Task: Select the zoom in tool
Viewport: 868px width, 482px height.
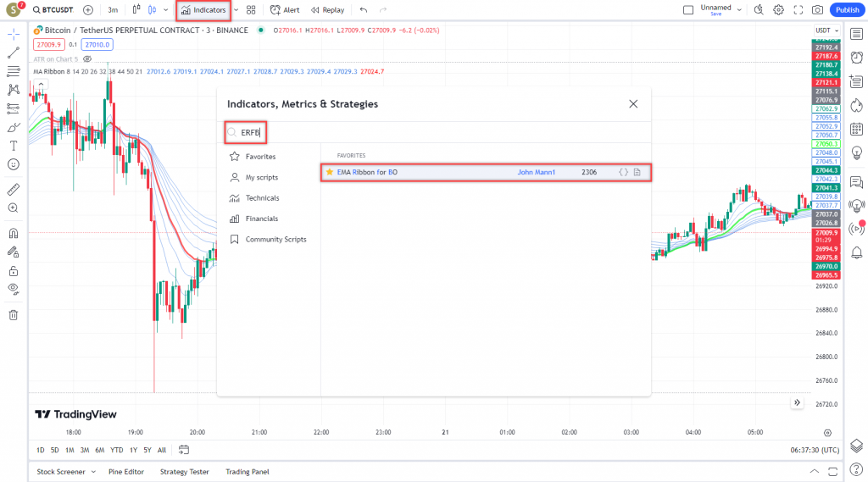Action: tap(14, 208)
